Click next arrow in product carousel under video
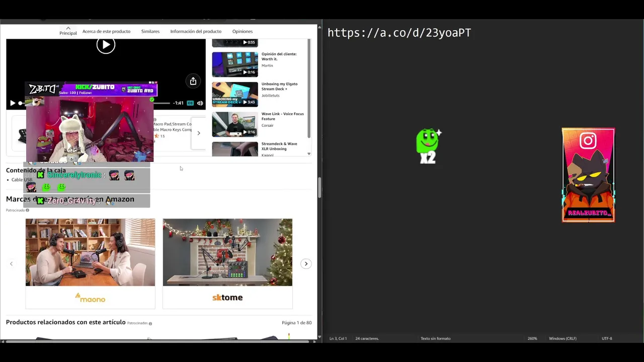This screenshot has height=362, width=644. (x=198, y=133)
